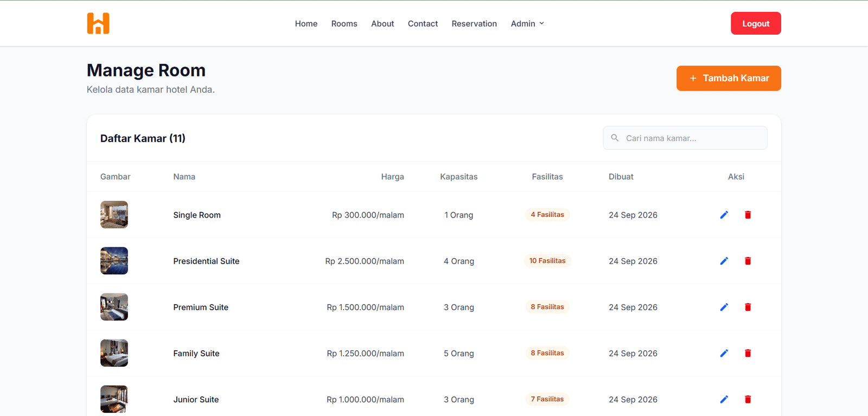Click the 10 Fasilitas badge
The width and height of the screenshot is (868, 416).
(x=547, y=261)
